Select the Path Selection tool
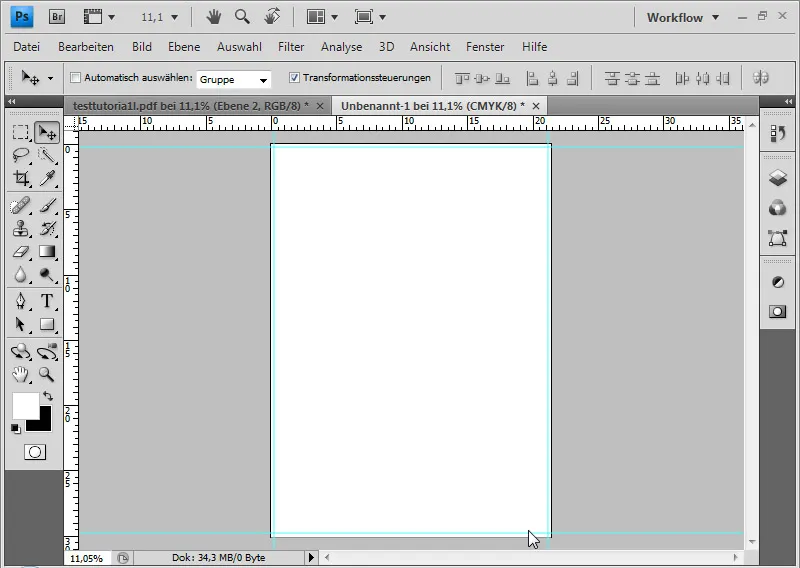Image resolution: width=800 pixels, height=568 pixels. 20,324
